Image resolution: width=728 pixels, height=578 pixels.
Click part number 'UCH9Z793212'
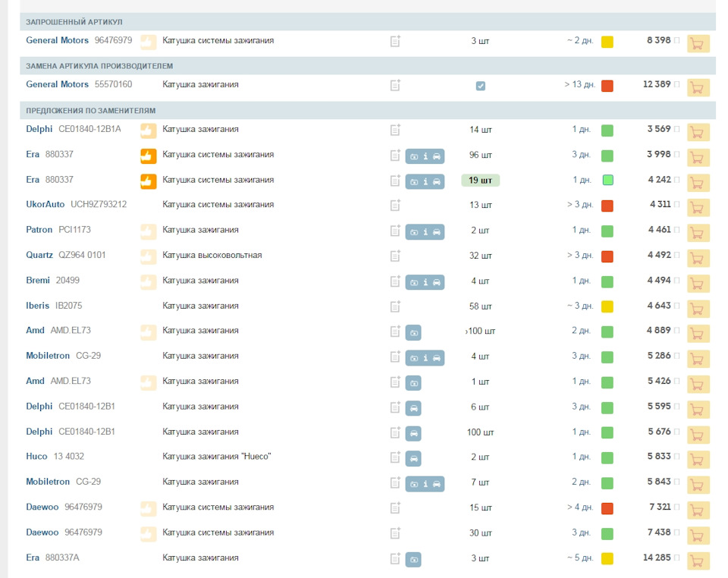pyautogui.click(x=99, y=204)
